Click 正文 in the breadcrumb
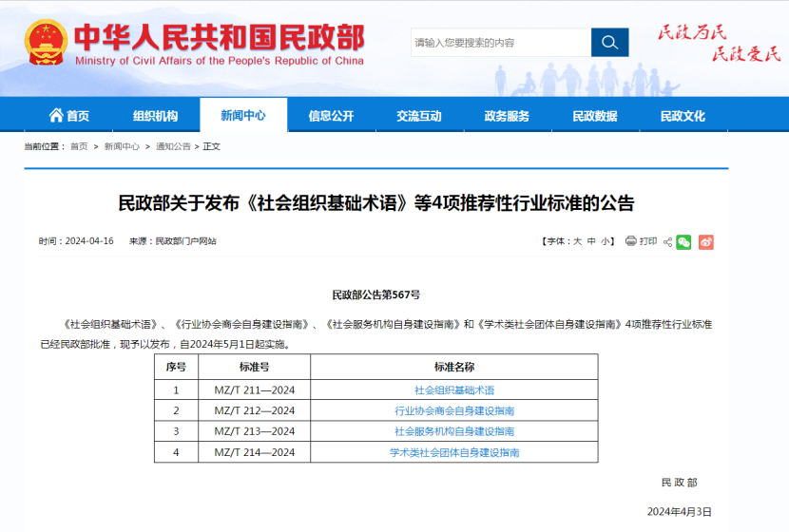The width and height of the screenshot is (789, 532). click(x=211, y=146)
